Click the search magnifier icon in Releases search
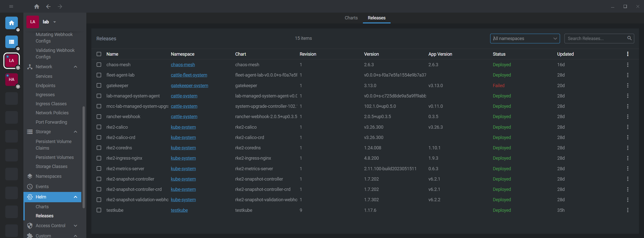The height and width of the screenshot is (238, 644). [x=629, y=38]
